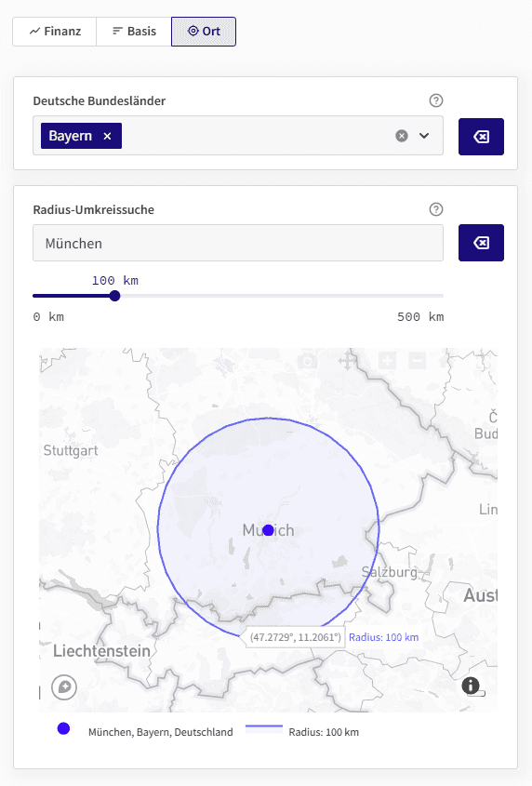This screenshot has width=532, height=786.
Task: Click the Radius-Umkreissuche heading
Action: (94, 209)
